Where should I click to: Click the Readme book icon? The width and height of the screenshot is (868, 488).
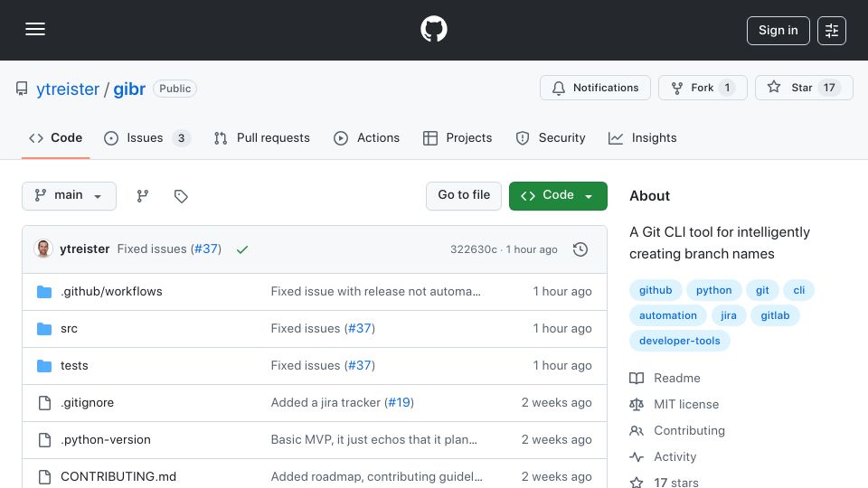tap(637, 379)
